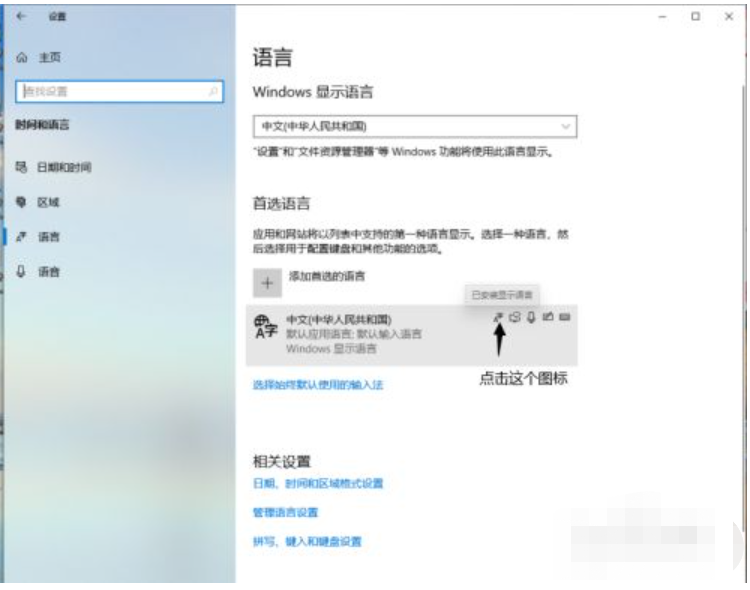The height and width of the screenshot is (590, 750).
Task: Open 拼写、键入和键盘设置 link
Action: pyautogui.click(x=307, y=542)
